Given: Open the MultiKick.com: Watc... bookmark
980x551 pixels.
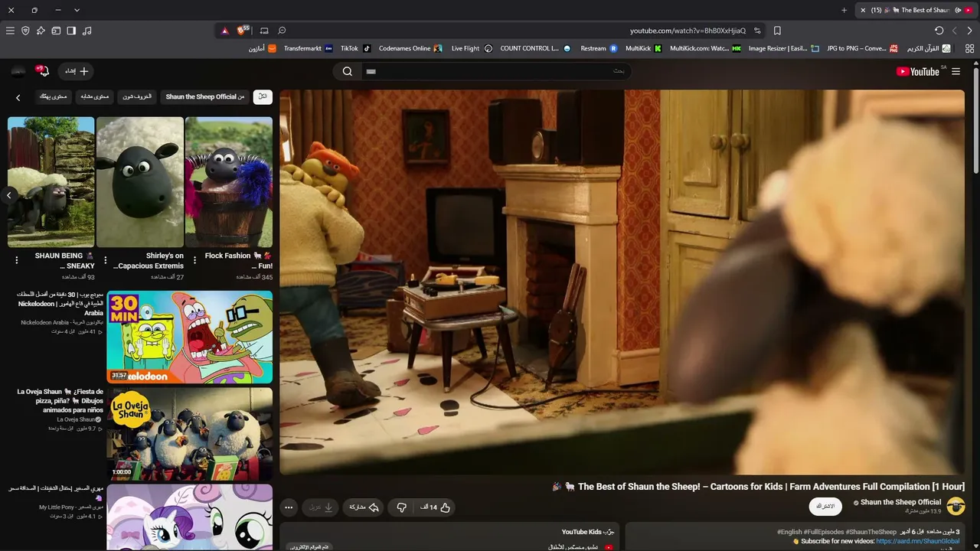Looking at the screenshot, I should point(705,48).
